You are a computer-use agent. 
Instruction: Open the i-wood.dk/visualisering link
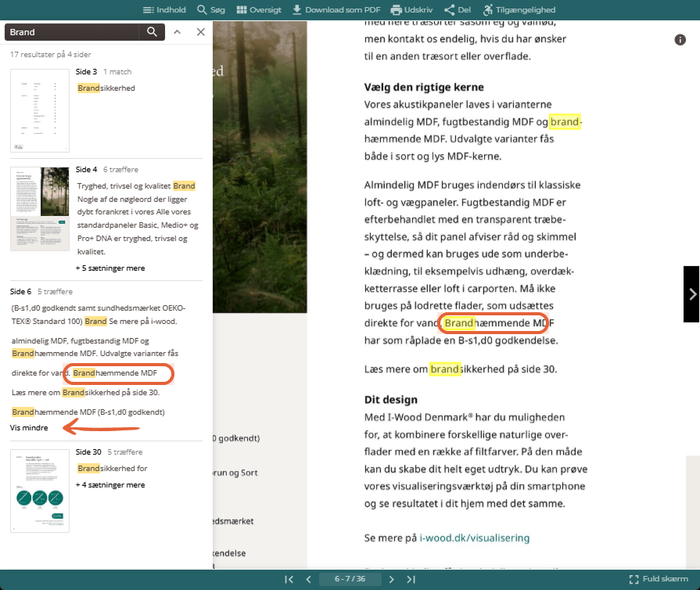tap(475, 538)
